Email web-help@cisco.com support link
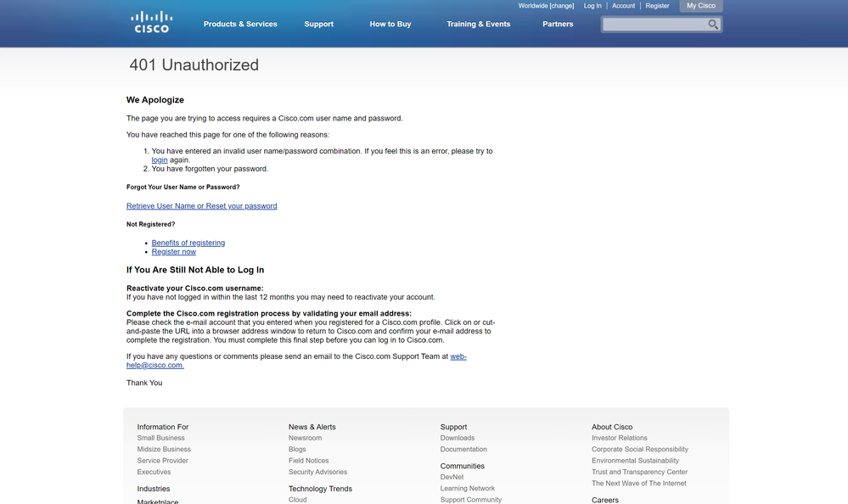Screen dimensions: 848x504 [155, 365]
